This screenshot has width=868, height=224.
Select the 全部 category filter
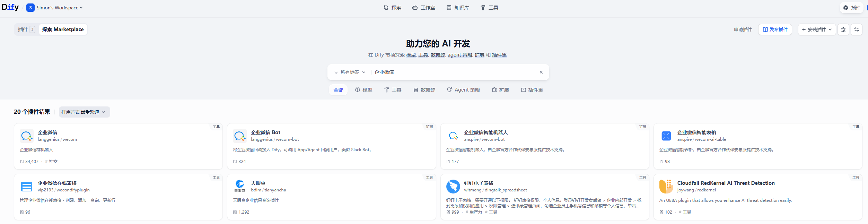tap(338, 90)
